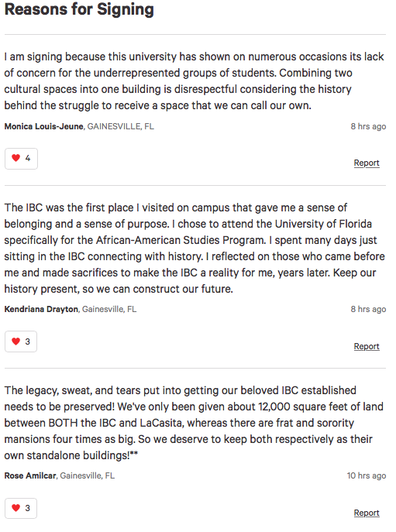Toggle like on the 12,000 square feet comment
This screenshot has height=532, width=396.
[x=21, y=508]
